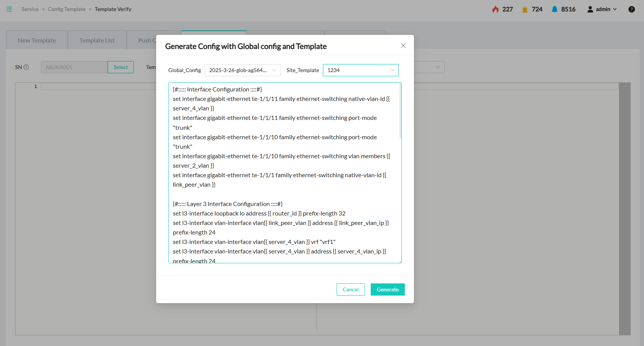Click the red fire alarm icon

coord(495,9)
